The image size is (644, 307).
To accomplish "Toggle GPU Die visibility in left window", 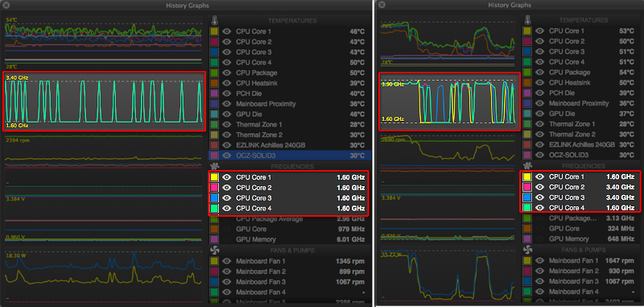I will (x=226, y=114).
